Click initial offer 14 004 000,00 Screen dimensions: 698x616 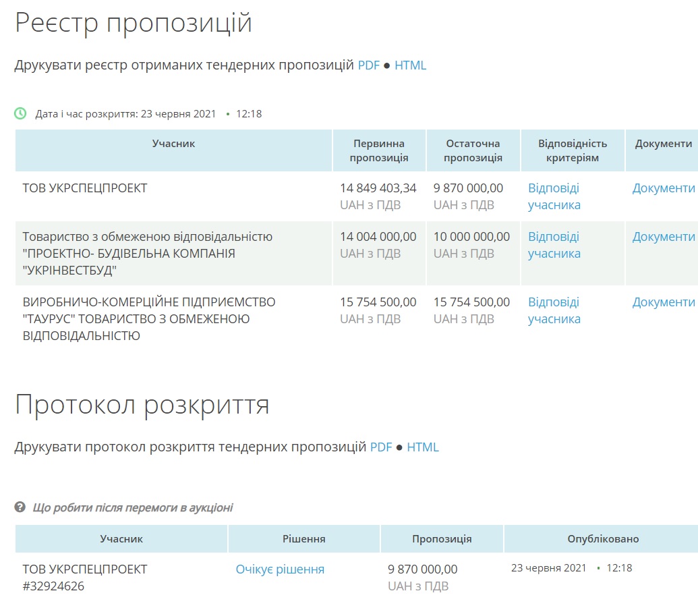378,237
